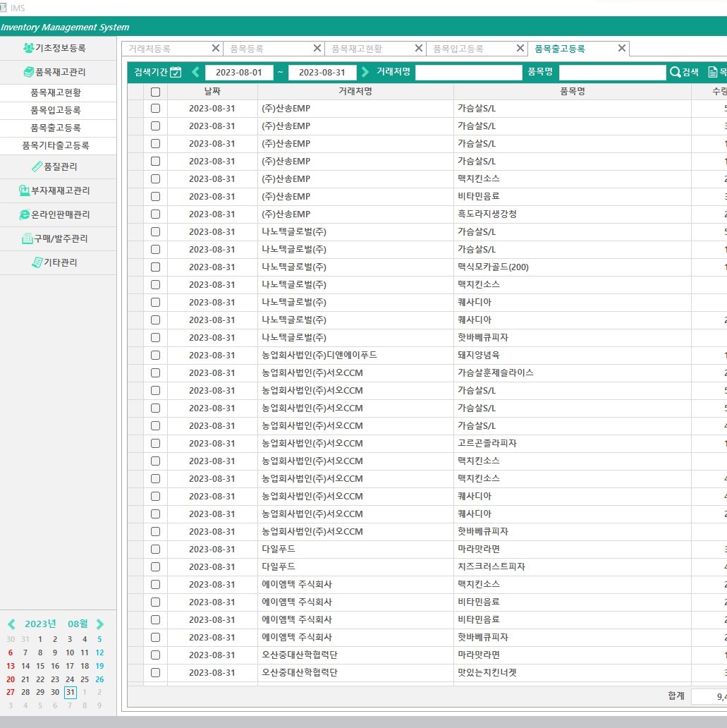The width and height of the screenshot is (727, 728).
Task: Select day 26 in the calendar
Action: [x=99, y=679]
